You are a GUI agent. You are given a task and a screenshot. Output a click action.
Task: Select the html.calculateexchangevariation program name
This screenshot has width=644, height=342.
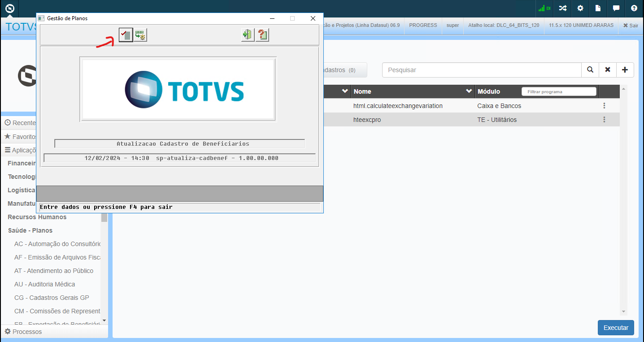(398, 106)
